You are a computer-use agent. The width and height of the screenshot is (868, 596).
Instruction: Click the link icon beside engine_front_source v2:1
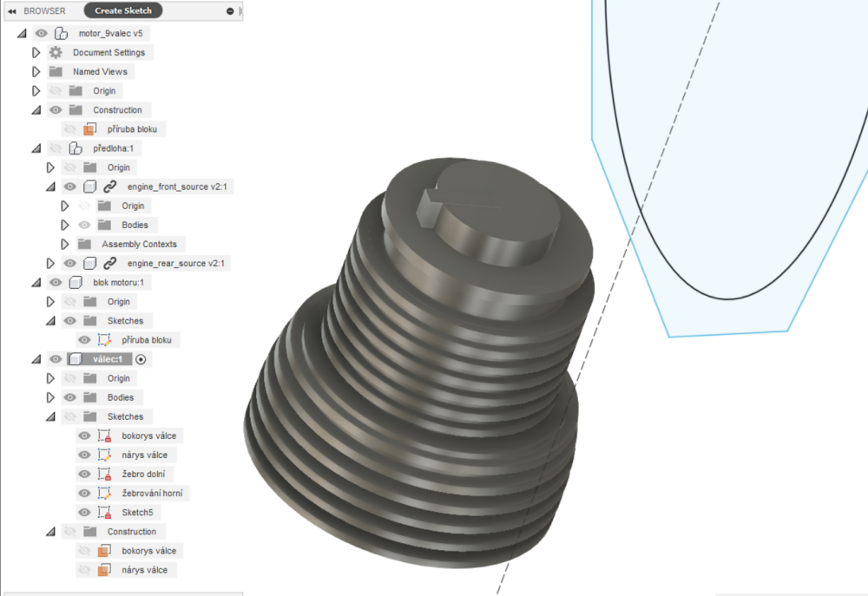pyautogui.click(x=109, y=187)
